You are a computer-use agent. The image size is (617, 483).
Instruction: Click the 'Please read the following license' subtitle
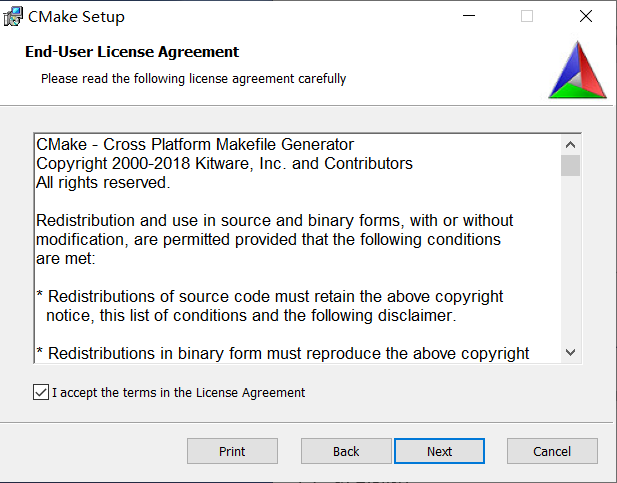(193, 78)
